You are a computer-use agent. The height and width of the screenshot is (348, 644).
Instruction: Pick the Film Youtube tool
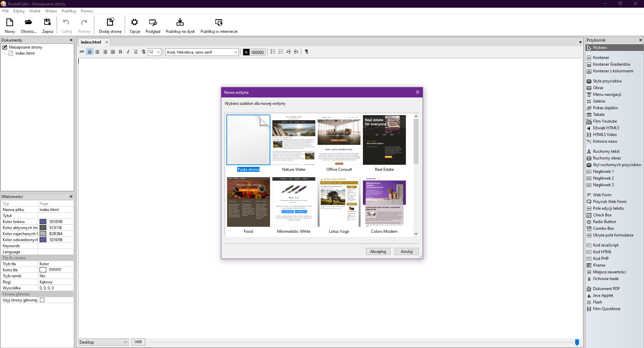click(x=605, y=121)
